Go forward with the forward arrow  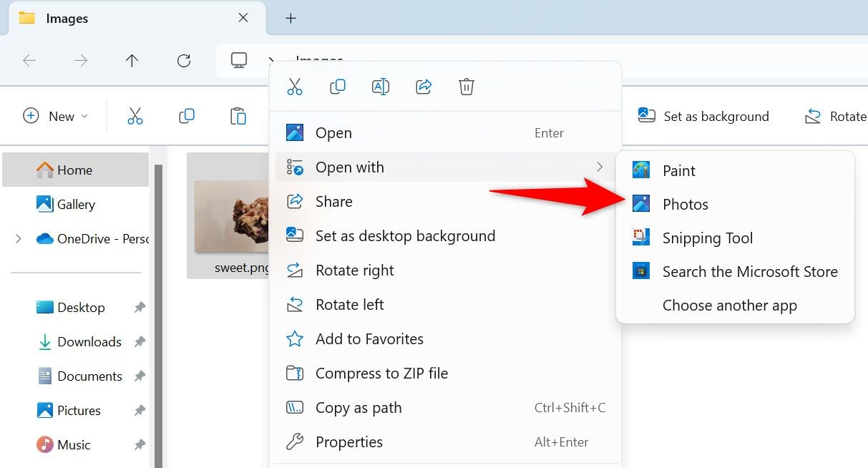click(x=81, y=61)
